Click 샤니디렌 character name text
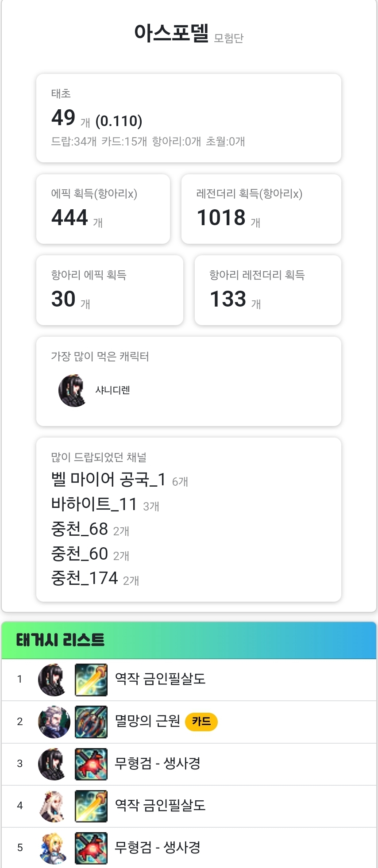The height and width of the screenshot is (868, 378). [113, 390]
